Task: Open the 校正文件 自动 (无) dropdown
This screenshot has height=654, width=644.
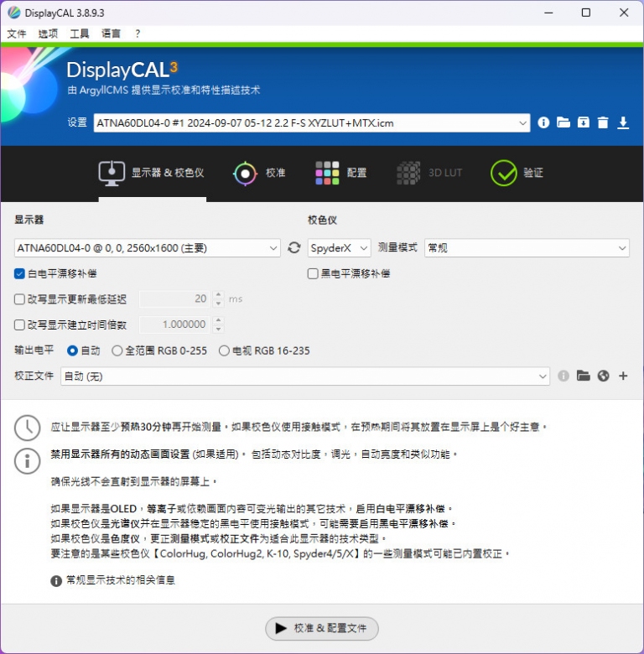Action: pos(305,376)
